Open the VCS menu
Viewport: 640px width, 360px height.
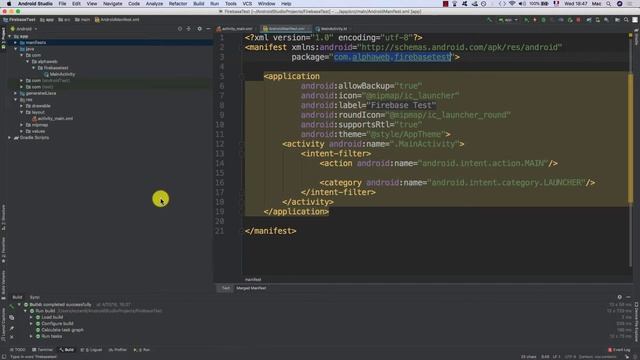pyautogui.click(x=247, y=4)
